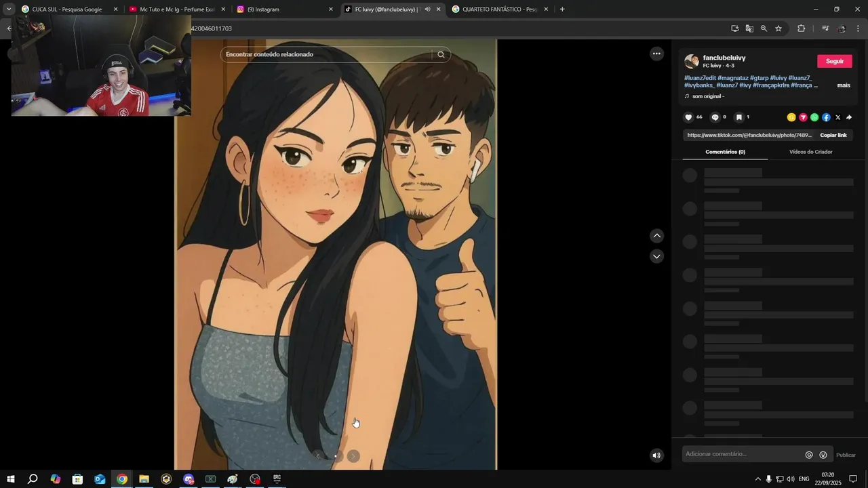Share the post on X
868x488 pixels.
point(837,117)
